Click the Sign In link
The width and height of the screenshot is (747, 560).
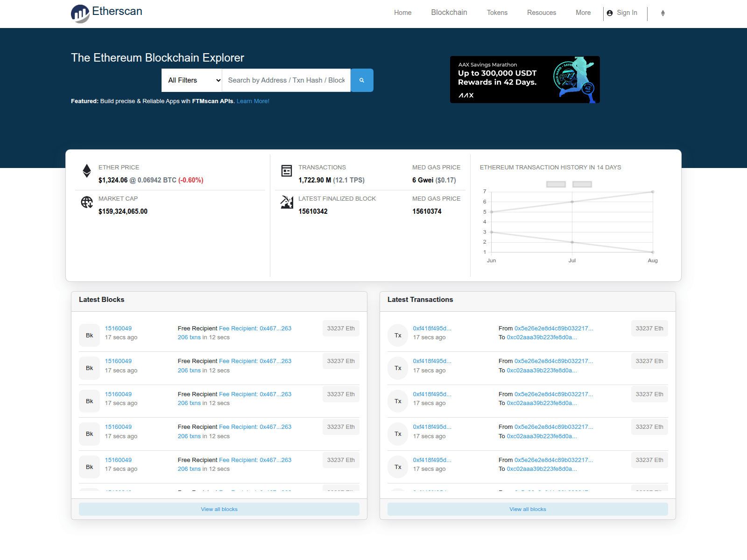(x=627, y=13)
